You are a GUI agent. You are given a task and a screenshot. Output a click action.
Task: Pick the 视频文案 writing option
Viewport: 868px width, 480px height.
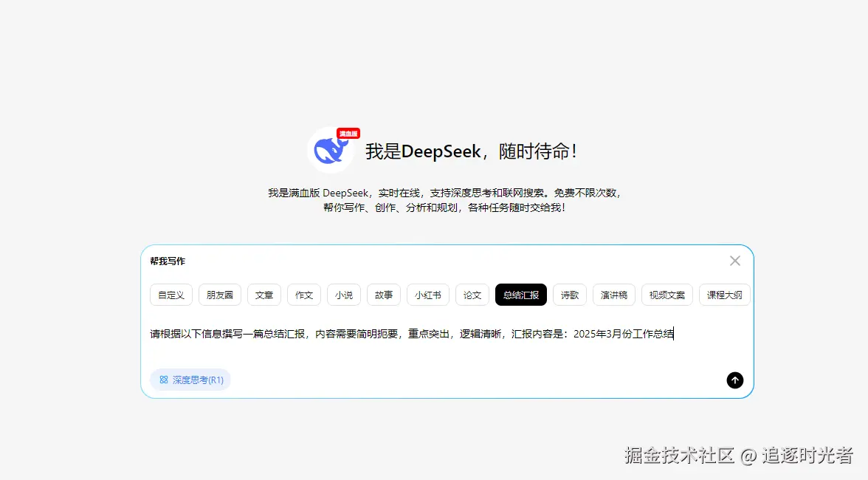click(x=667, y=295)
